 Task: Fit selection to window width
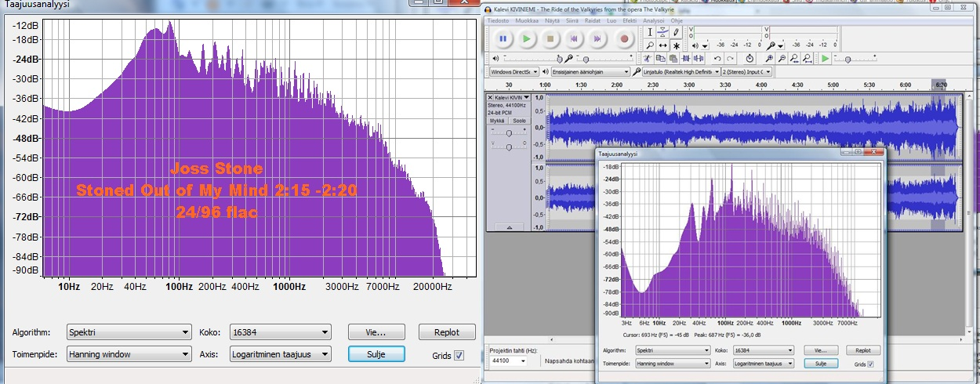point(794,59)
